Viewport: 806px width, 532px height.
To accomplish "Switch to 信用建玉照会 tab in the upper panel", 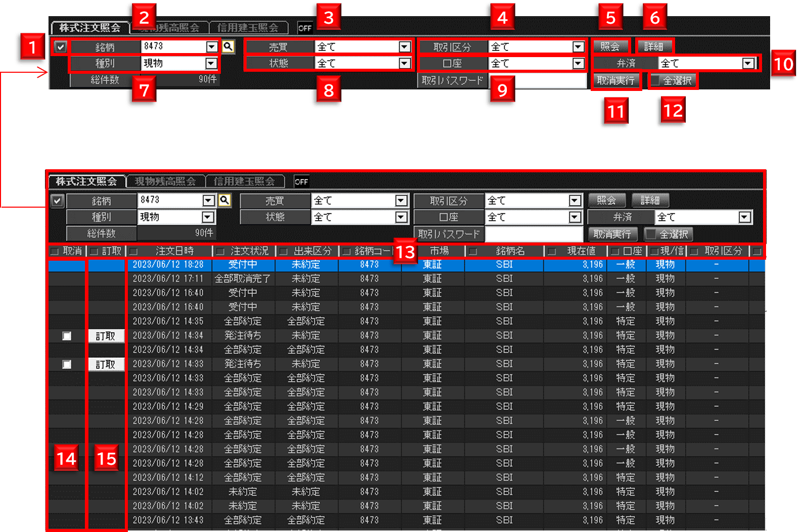I will [248, 28].
